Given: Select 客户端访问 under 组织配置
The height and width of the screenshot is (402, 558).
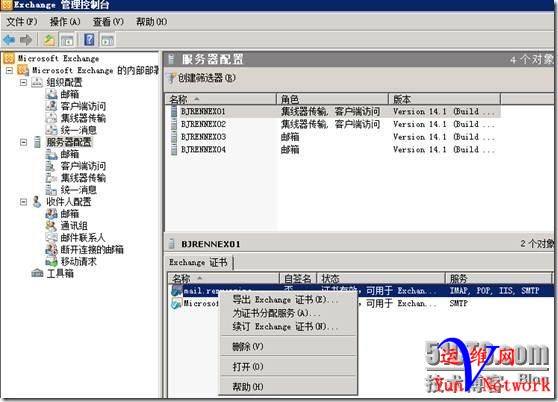Looking at the screenshot, I should [x=83, y=106].
